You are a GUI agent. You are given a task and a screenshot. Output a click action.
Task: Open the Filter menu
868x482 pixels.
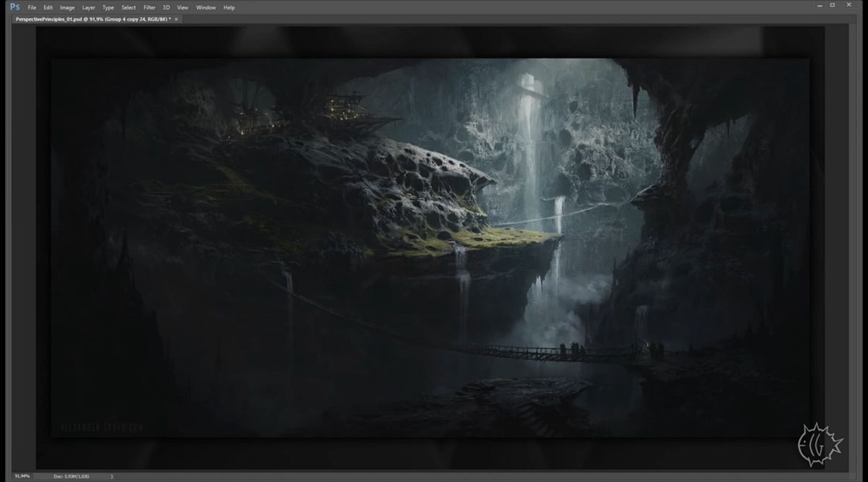(x=149, y=7)
